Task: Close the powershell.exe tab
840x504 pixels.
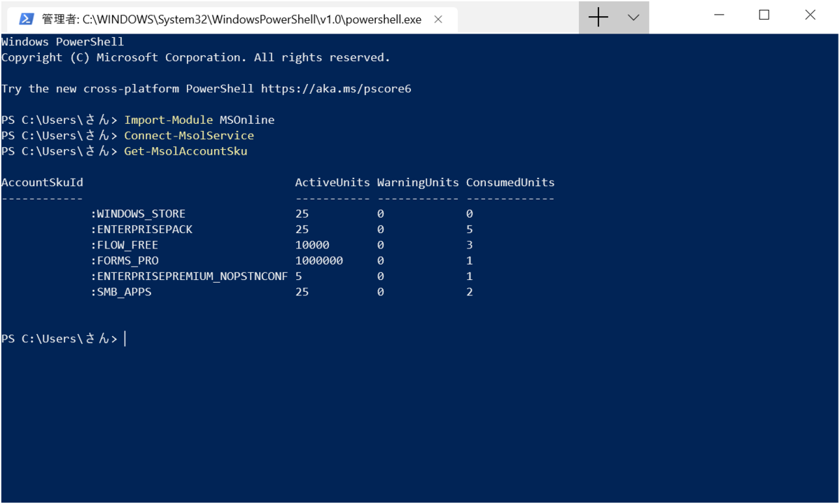Action: point(438,20)
